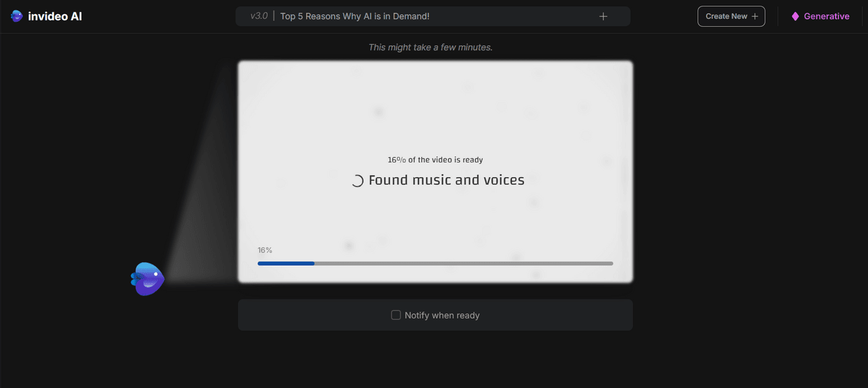Click the 16% progress bar

[x=434, y=263]
